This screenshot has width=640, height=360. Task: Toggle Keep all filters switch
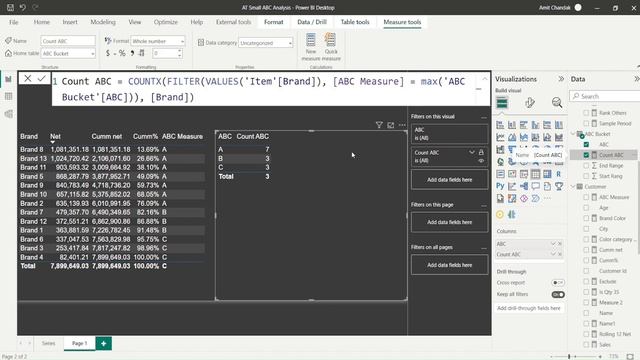click(x=558, y=294)
